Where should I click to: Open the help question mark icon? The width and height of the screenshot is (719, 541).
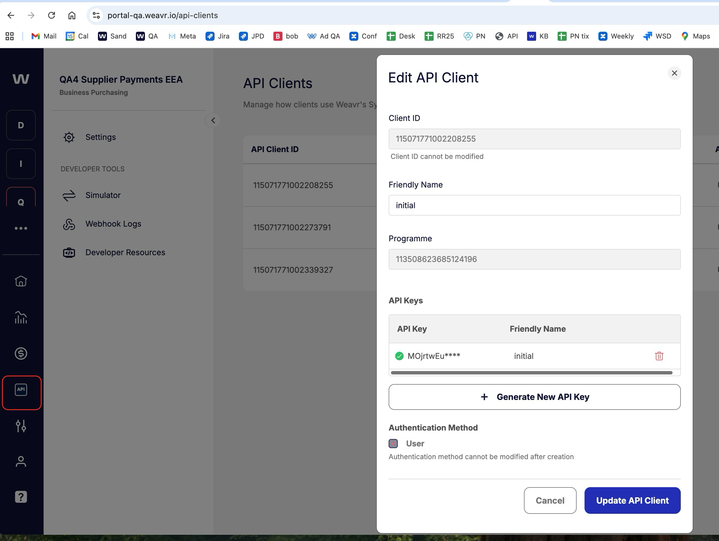coord(21,497)
